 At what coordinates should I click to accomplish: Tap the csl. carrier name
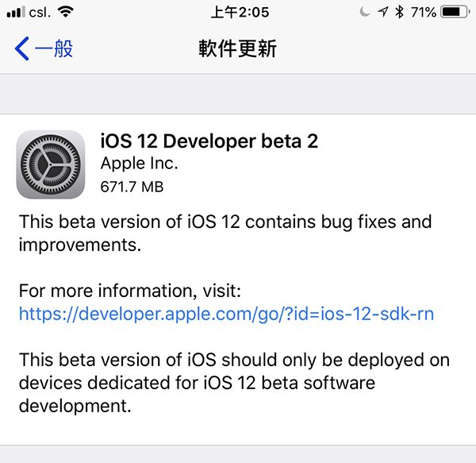pyautogui.click(x=40, y=13)
